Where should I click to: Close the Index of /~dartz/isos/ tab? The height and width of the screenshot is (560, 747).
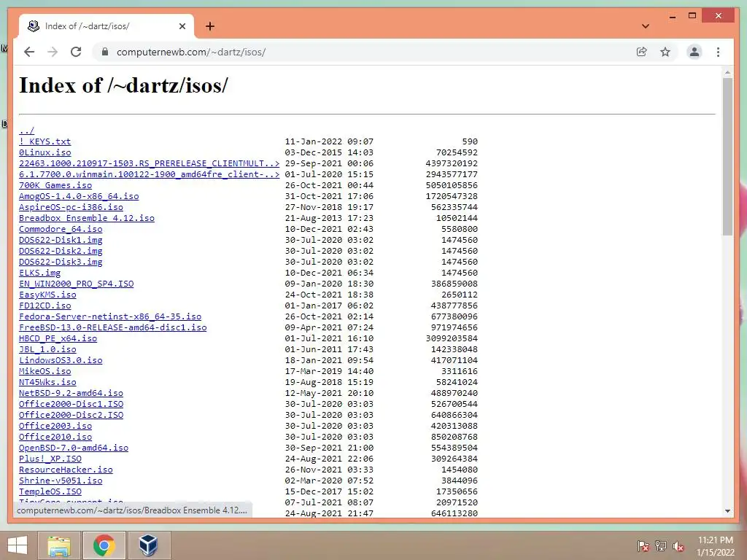click(182, 26)
